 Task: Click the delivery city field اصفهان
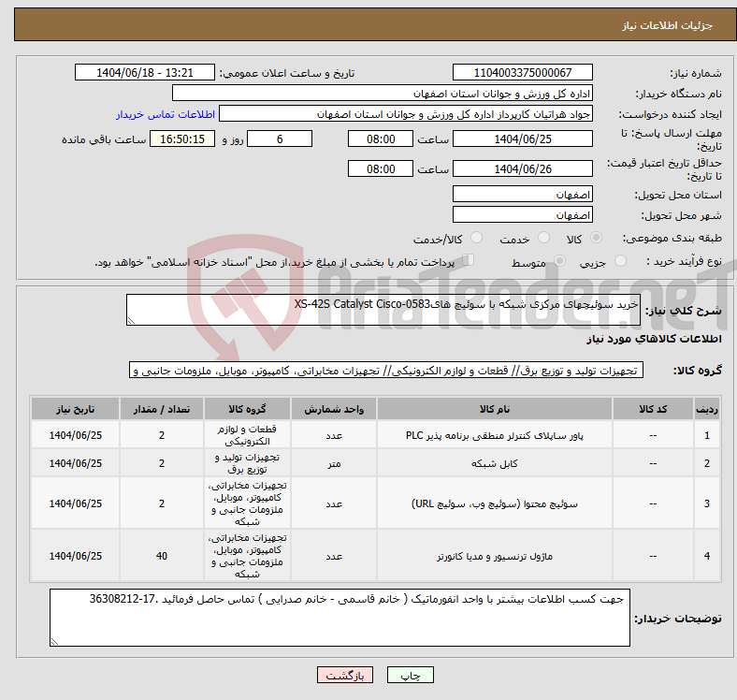522,214
